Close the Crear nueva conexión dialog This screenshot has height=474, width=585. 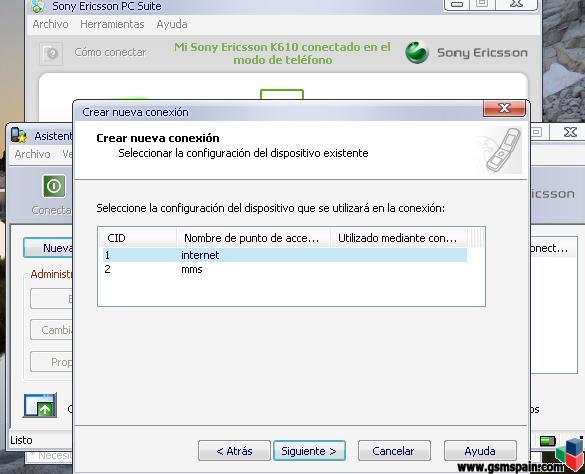click(x=504, y=108)
